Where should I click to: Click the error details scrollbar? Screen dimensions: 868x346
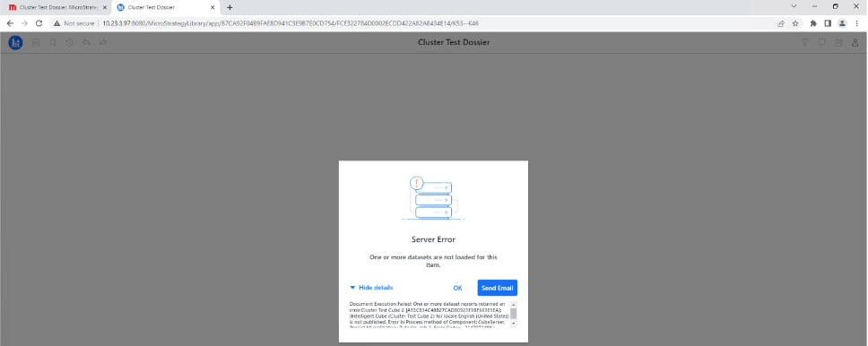pos(513,314)
